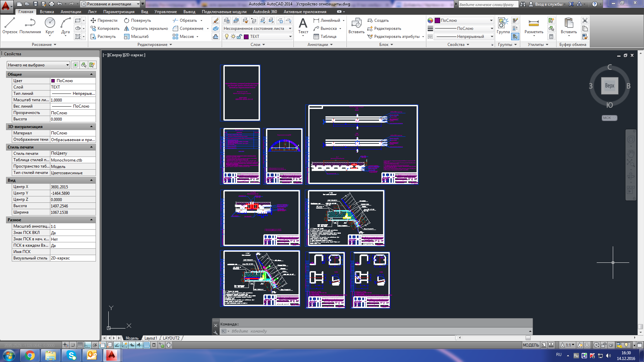This screenshot has width=644, height=362.
Task: Click the Массив array tool
Action: click(x=183, y=37)
